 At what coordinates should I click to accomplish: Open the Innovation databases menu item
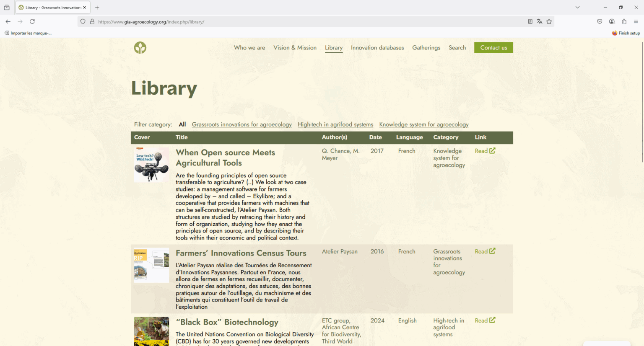click(x=377, y=48)
